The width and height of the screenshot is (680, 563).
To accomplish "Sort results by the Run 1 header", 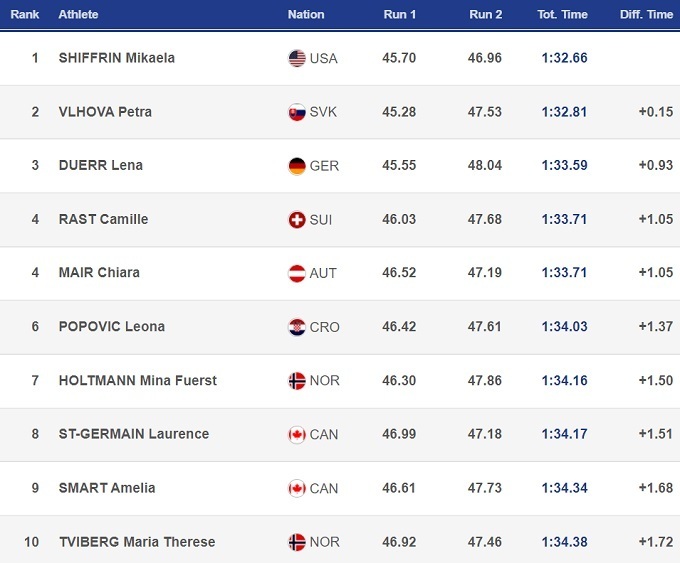I will tap(399, 15).
